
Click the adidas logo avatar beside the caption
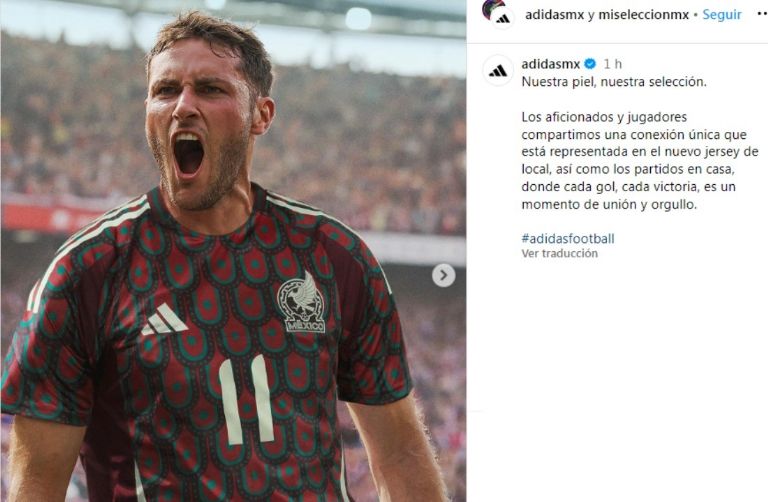coord(498,71)
